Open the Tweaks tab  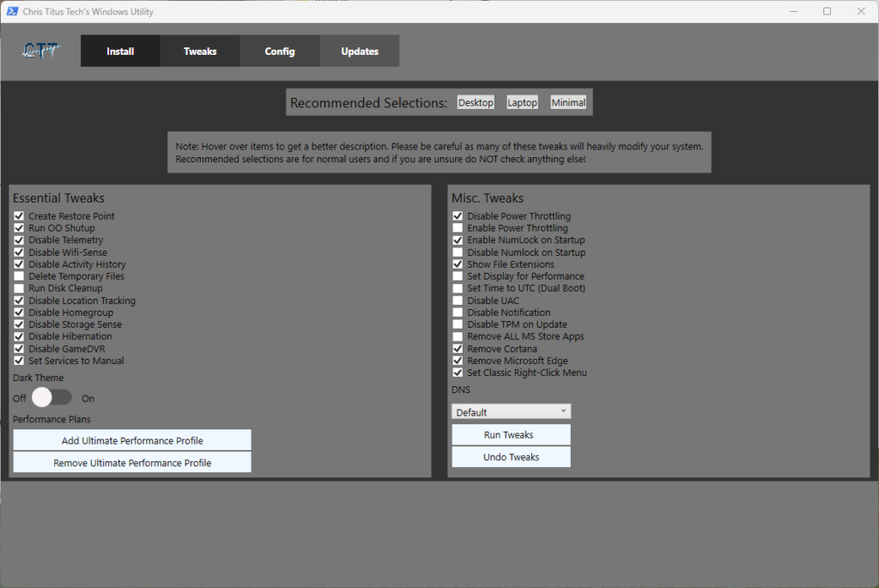(199, 51)
